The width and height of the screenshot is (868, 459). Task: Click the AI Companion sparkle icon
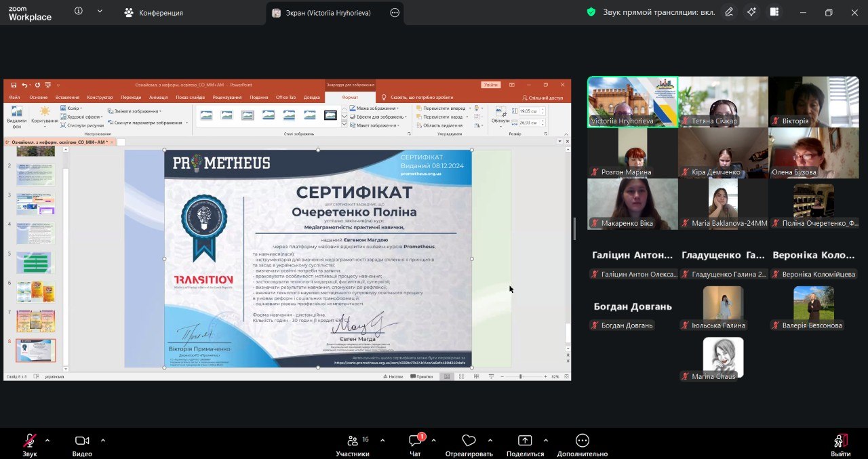751,12
